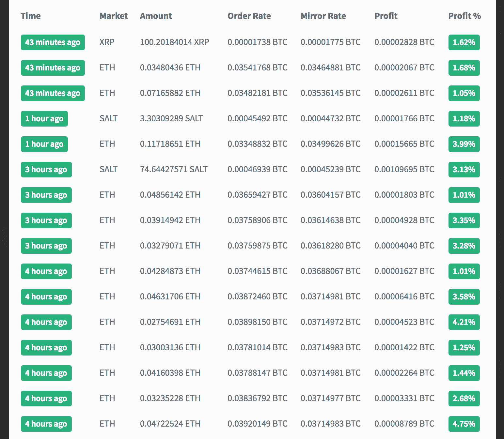Click the Mirror Rate column header
Image resolution: width=504 pixels, height=439 pixels.
point(323,16)
